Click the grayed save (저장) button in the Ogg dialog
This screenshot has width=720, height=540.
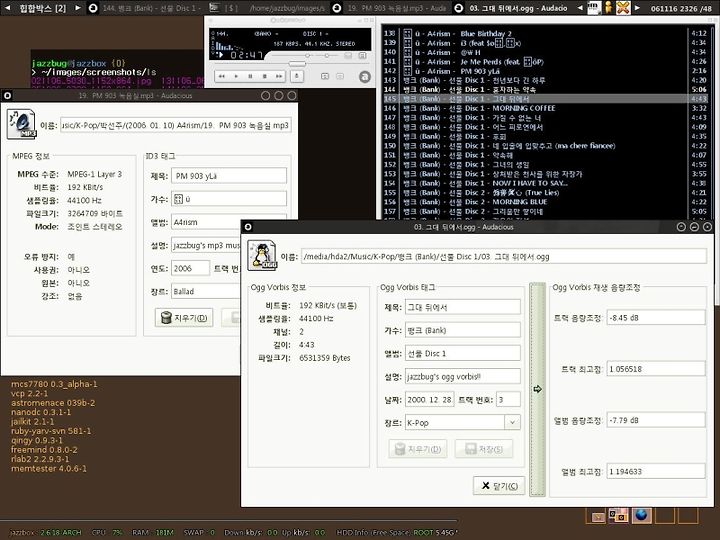[x=484, y=449]
